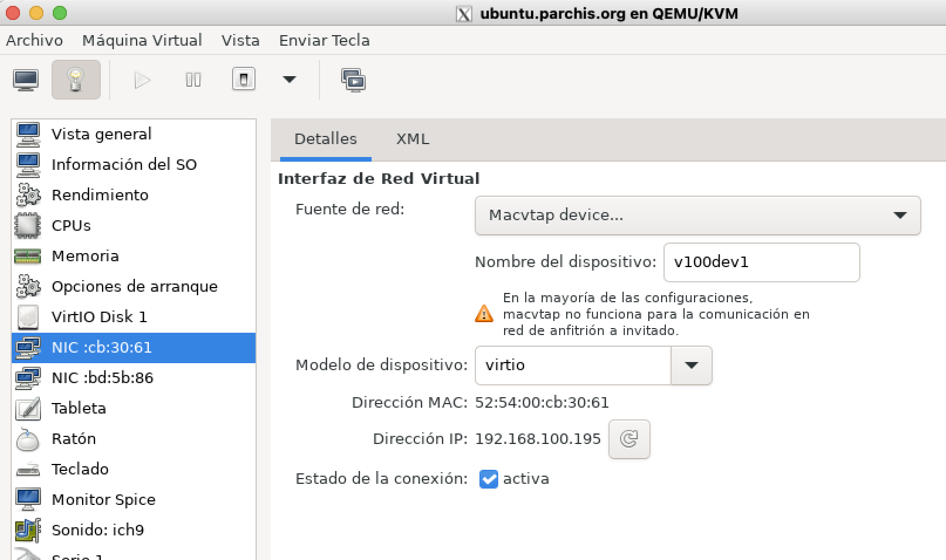Screen dimensions: 946x560
Task: Pause the virtual machine
Action: [x=193, y=80]
